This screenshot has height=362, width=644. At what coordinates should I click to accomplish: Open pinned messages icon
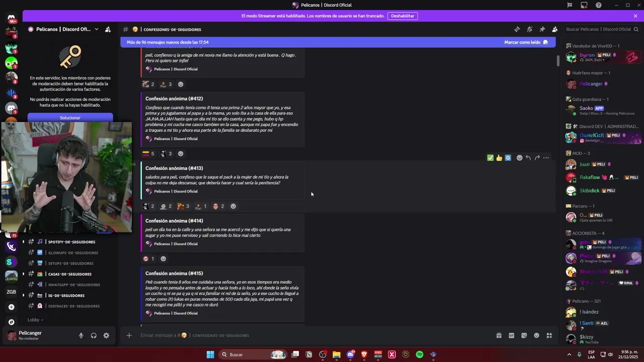(x=542, y=29)
